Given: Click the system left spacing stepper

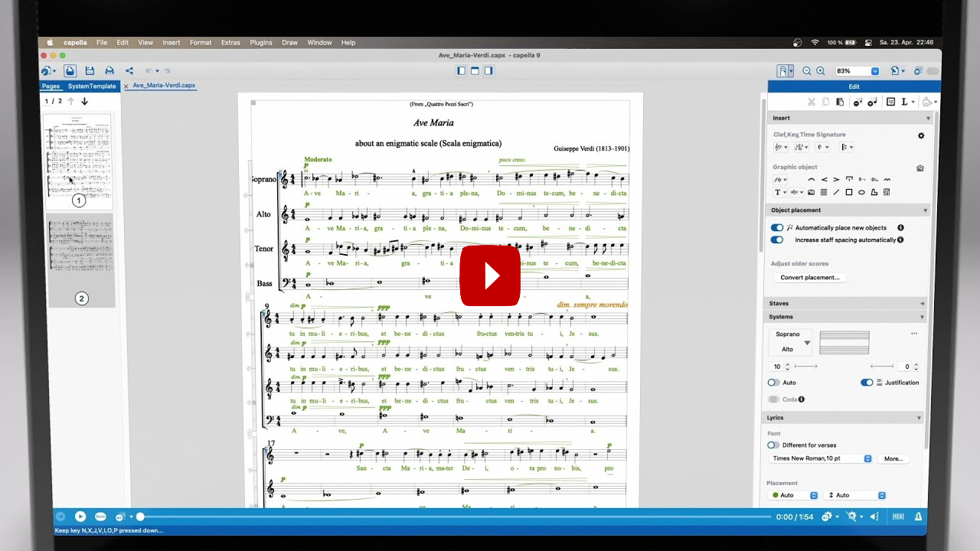Looking at the screenshot, I should tap(789, 367).
